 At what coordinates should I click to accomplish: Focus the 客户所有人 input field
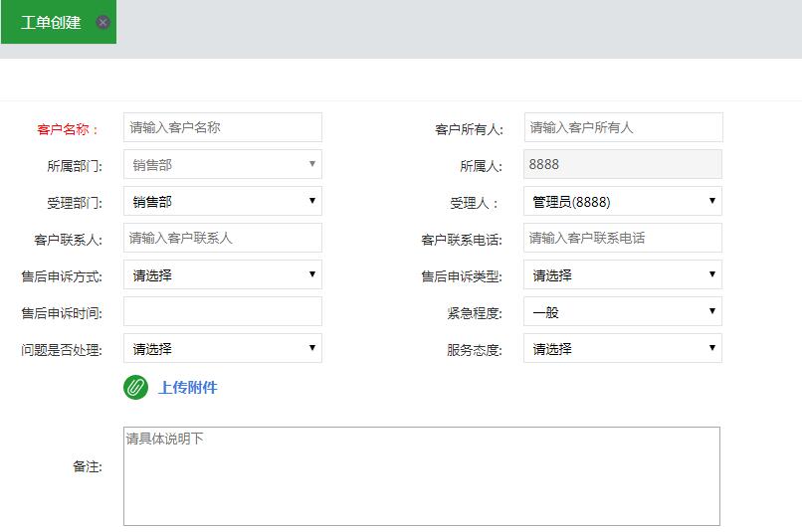pyautogui.click(x=623, y=127)
